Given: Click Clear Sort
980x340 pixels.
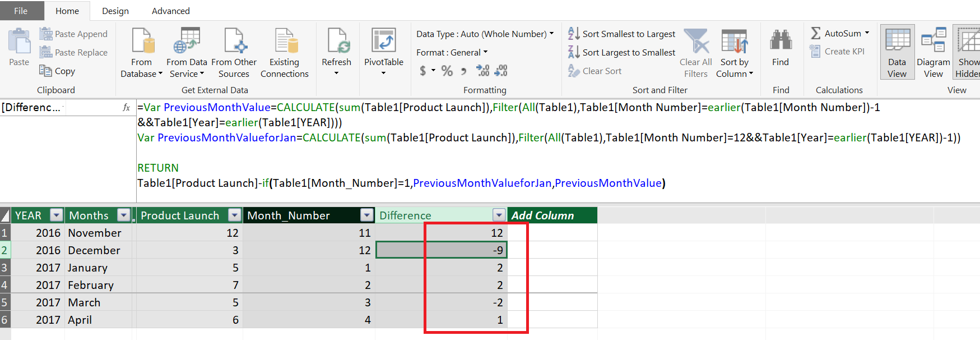Looking at the screenshot, I should coord(595,71).
